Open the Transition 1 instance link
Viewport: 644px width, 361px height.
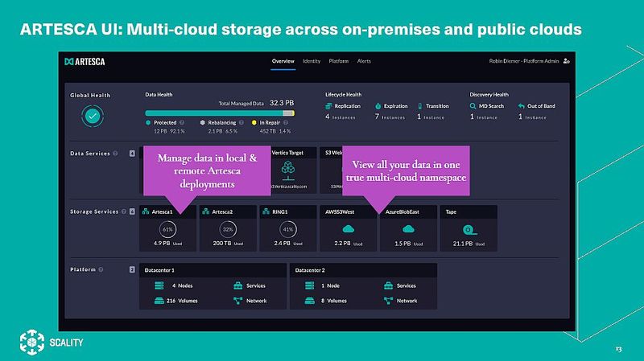431,117
